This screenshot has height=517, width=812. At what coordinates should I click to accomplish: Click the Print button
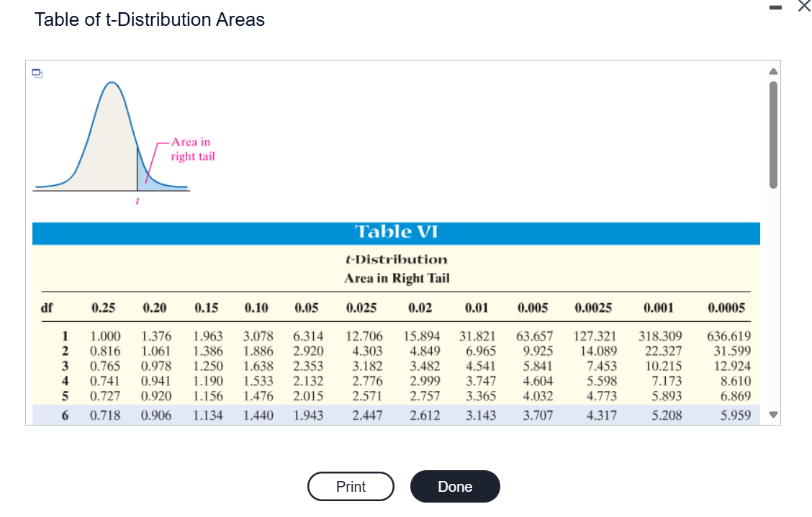click(x=351, y=486)
